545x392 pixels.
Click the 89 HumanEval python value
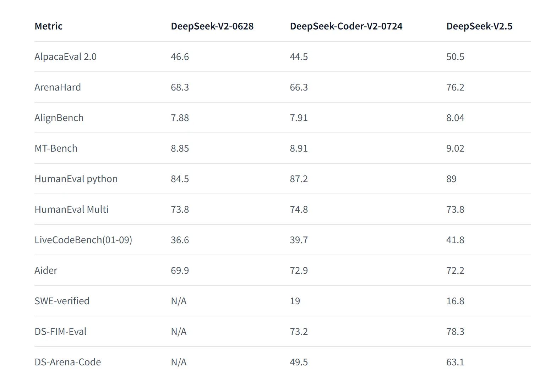point(451,179)
